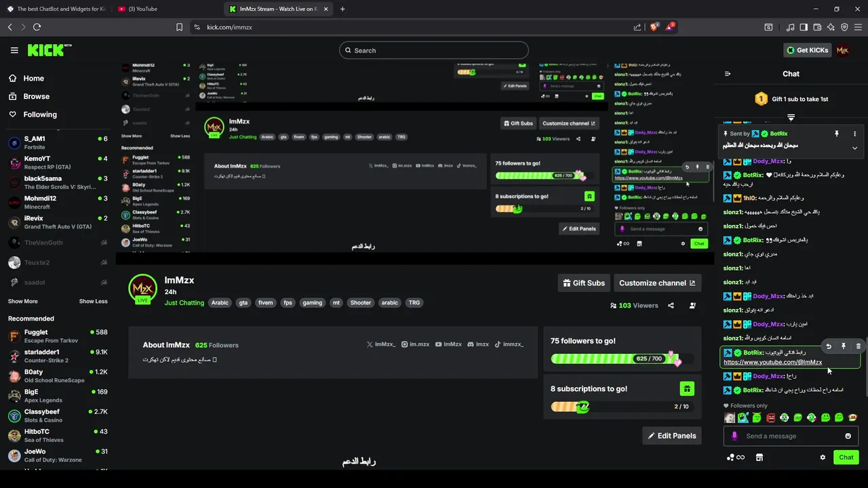868x488 pixels.
Task: Open starladder1 in Recommended list
Action: click(x=58, y=356)
